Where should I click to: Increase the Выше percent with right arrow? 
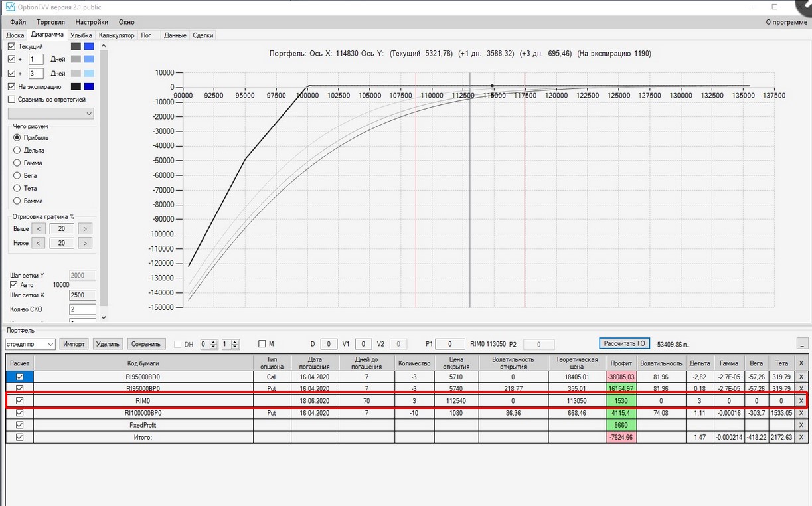point(84,229)
